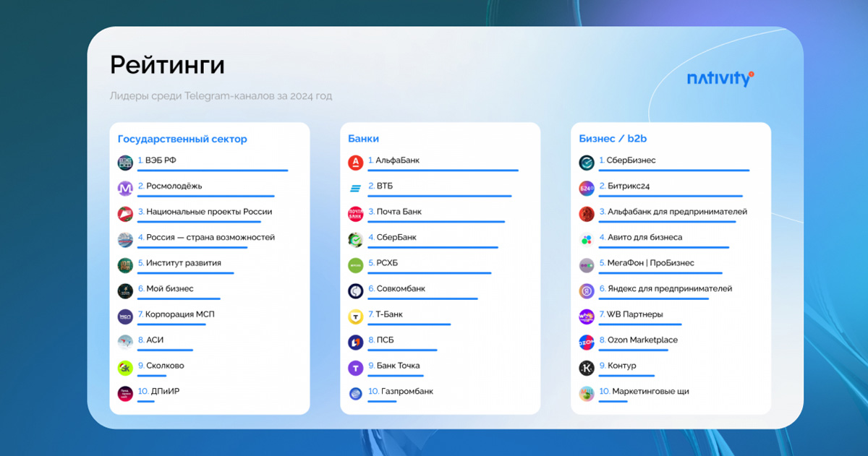The height and width of the screenshot is (456, 868).
Task: Select 5. МегаФон | ПроБизнес text
Action: [x=647, y=263]
